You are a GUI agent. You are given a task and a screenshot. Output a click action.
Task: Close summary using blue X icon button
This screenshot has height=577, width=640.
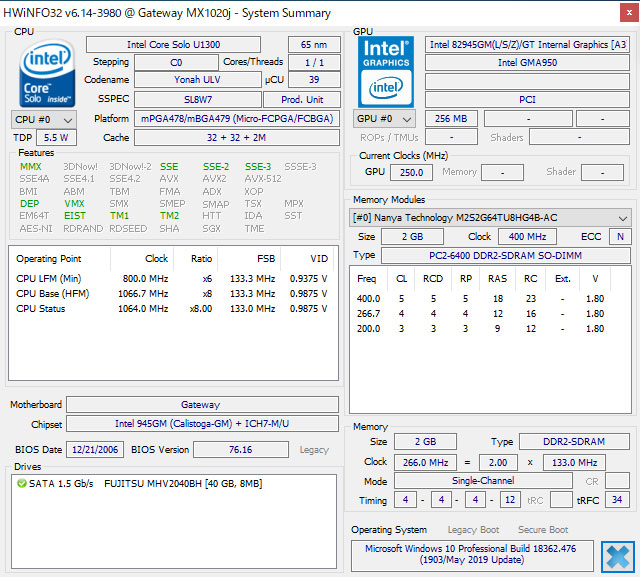coord(618,557)
